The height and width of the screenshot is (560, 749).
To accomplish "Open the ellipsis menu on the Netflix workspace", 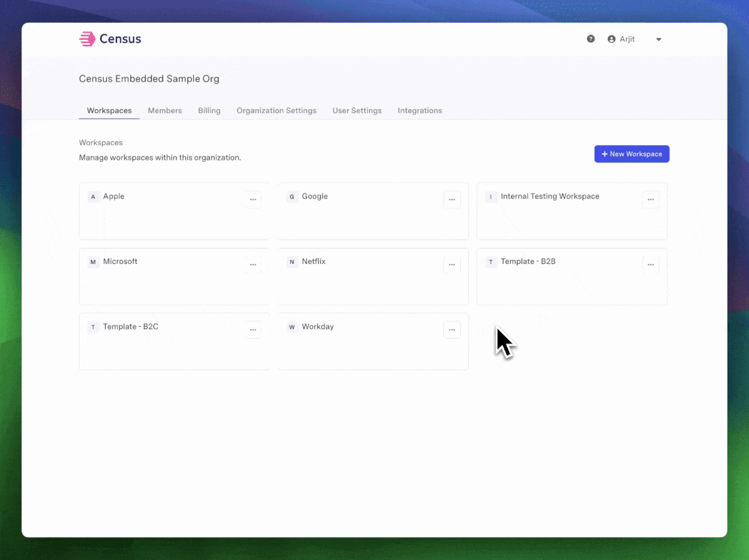I will [451, 264].
